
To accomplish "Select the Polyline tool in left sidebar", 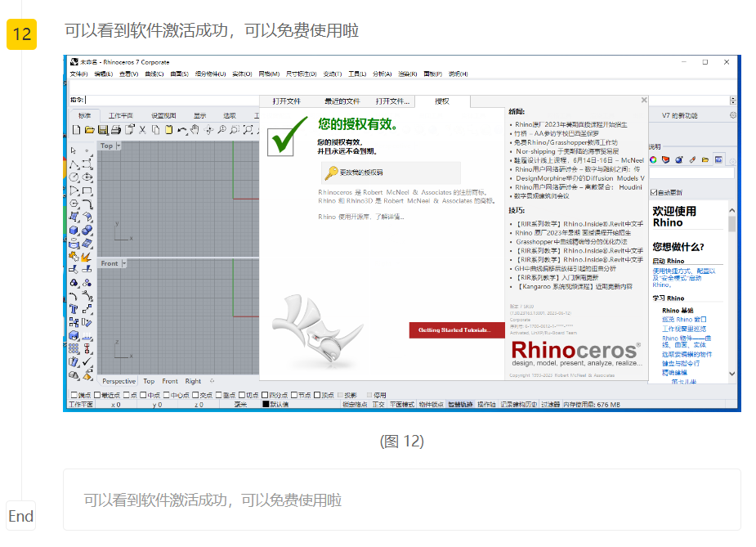I will point(74,164).
